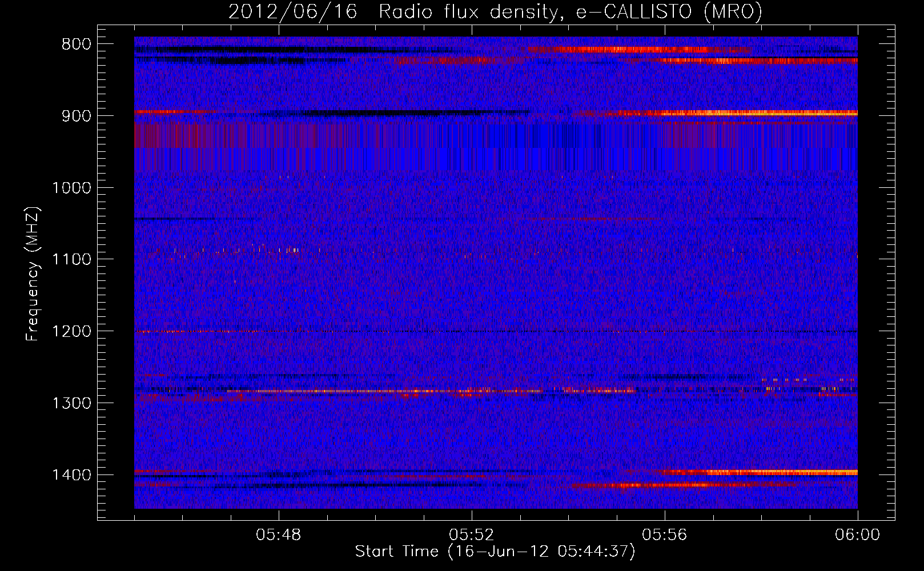The image size is (924, 571).
Task: Select the 800 frequency tick label
Action: (x=76, y=45)
